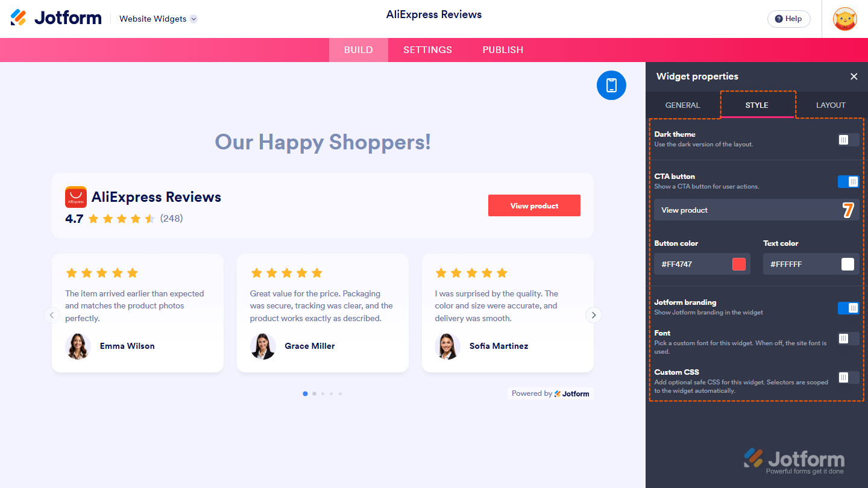Open the white Text color swatch
868x488 pixels.
pos(848,264)
